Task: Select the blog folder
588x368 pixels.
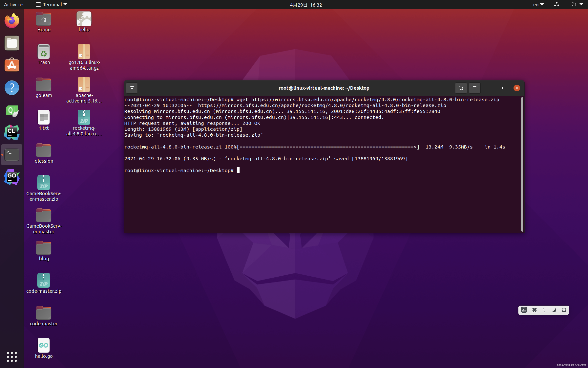Action: (x=44, y=251)
